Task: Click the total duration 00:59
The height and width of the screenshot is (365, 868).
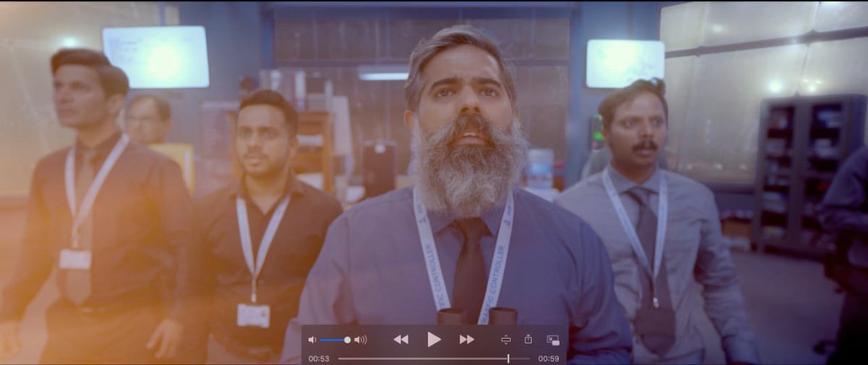Action: (x=548, y=358)
